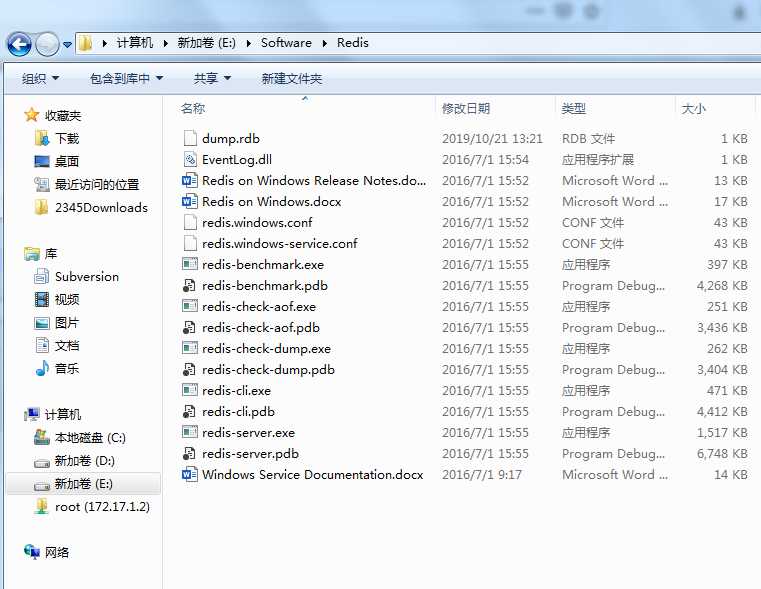
Task: Click the greyed Forward arrow button
Action: 47,44
